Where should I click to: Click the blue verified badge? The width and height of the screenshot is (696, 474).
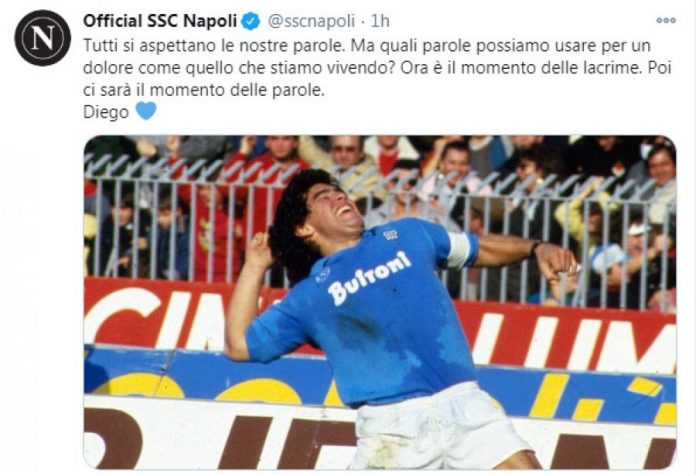click(x=251, y=21)
